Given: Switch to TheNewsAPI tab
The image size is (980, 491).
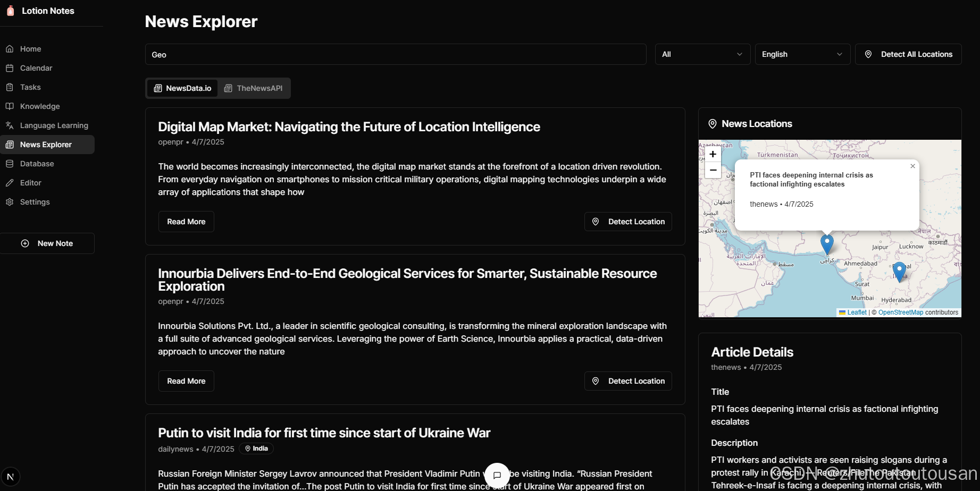Looking at the screenshot, I should click(253, 88).
